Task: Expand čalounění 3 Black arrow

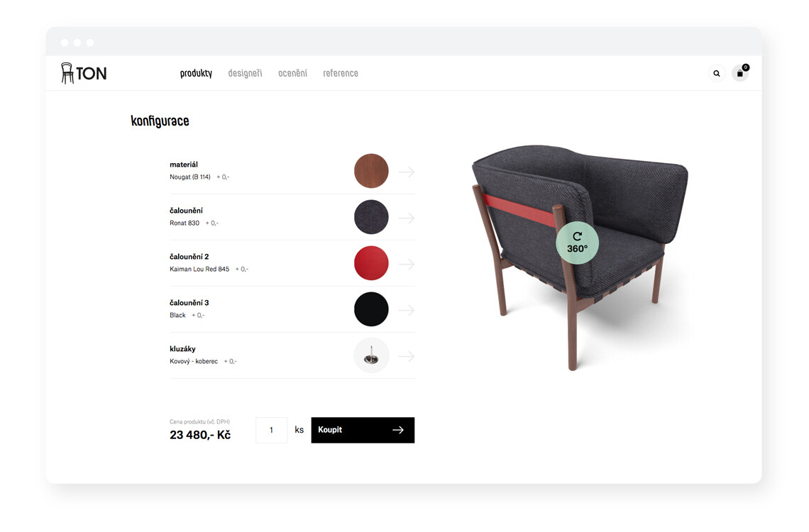Action: pyautogui.click(x=407, y=311)
